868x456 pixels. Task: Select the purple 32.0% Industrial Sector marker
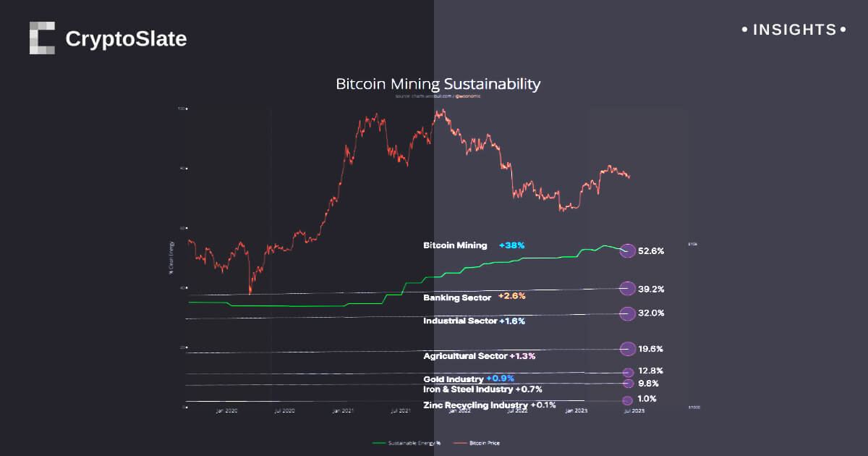click(x=627, y=313)
